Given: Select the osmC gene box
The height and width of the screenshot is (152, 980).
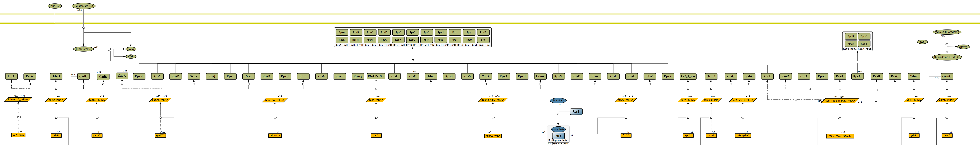Looking at the screenshot, I should (x=947, y=135).
